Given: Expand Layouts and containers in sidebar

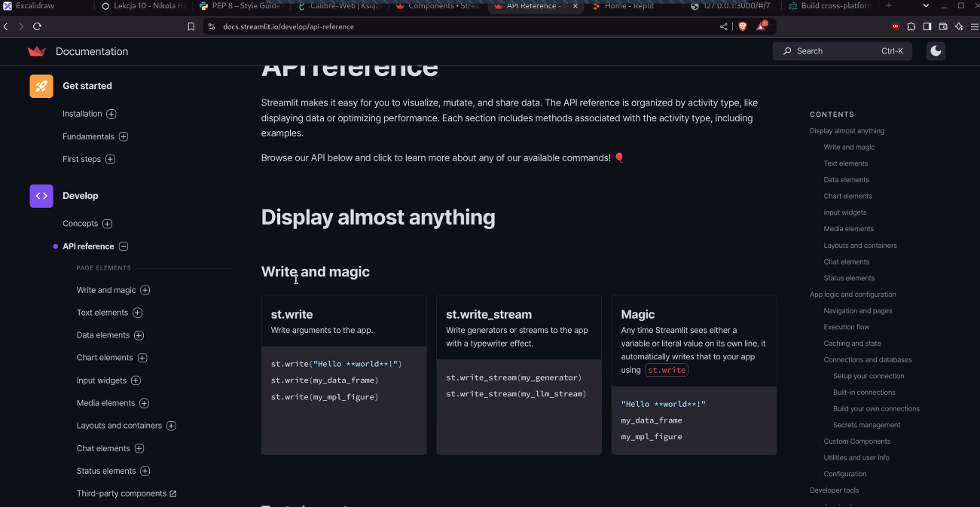Looking at the screenshot, I should [171, 426].
